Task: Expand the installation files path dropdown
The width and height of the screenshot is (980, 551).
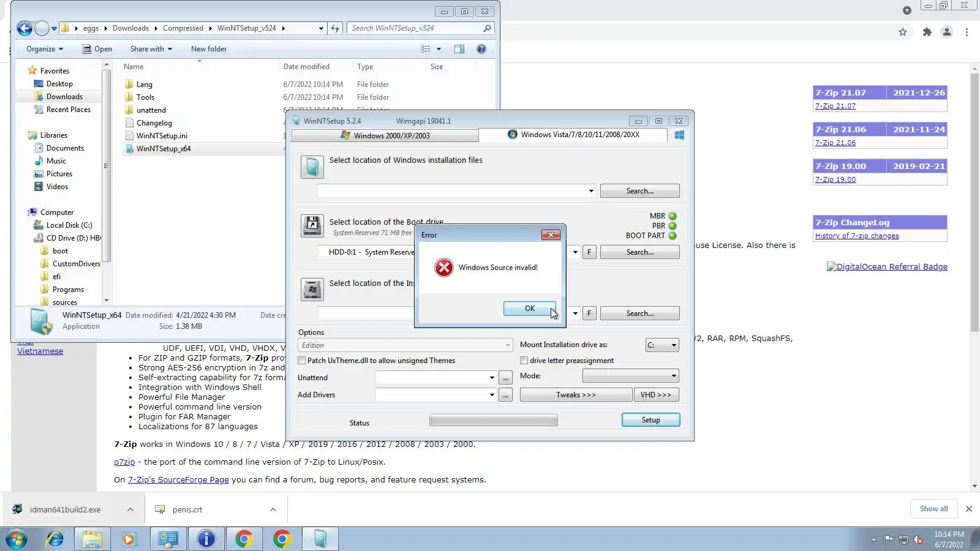Action: 591,191
